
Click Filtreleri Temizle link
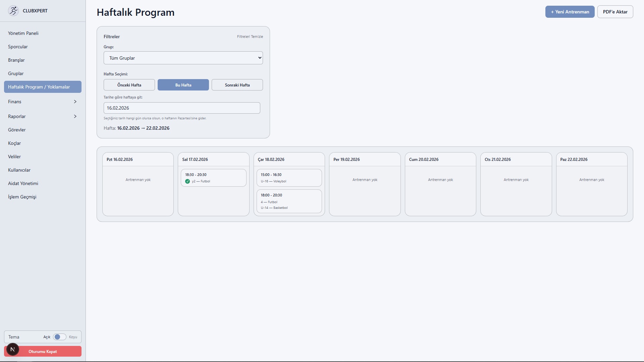click(250, 37)
